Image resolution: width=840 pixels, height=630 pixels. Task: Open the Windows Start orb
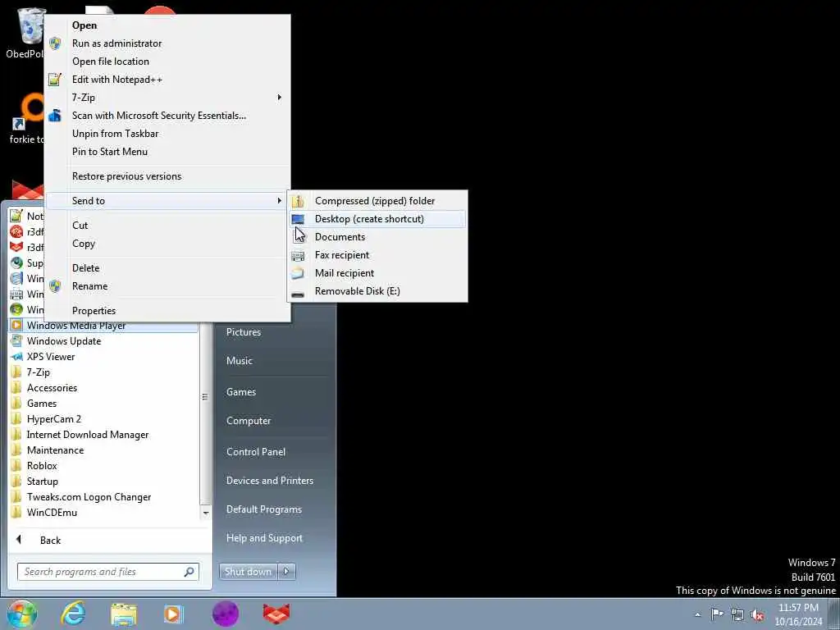[x=22, y=614]
